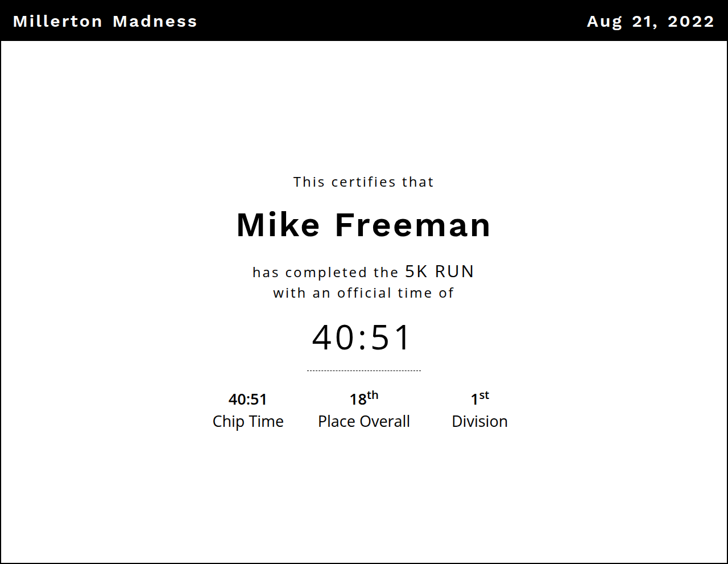Click the '5K RUN' race type text
Screen dimensions: 728x564
click(439, 271)
